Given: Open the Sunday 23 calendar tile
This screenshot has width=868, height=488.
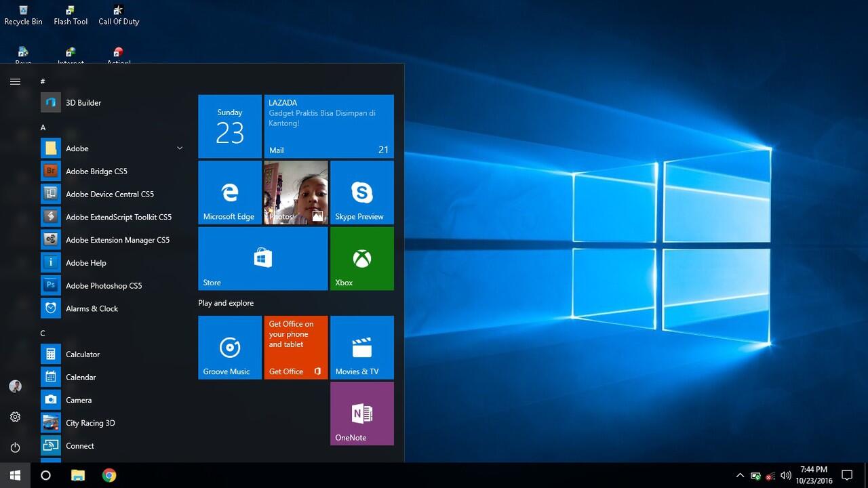Looking at the screenshot, I should click(x=230, y=127).
